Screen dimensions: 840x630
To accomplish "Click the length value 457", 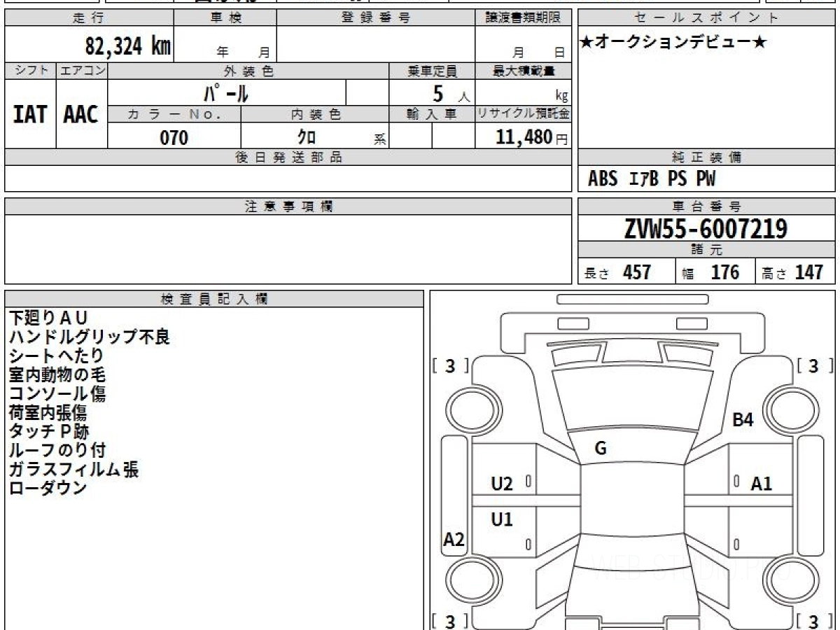I will coord(637,272).
